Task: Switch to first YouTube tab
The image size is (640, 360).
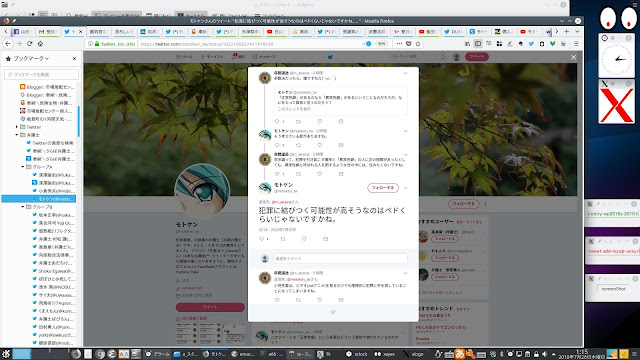Action: click(x=276, y=31)
